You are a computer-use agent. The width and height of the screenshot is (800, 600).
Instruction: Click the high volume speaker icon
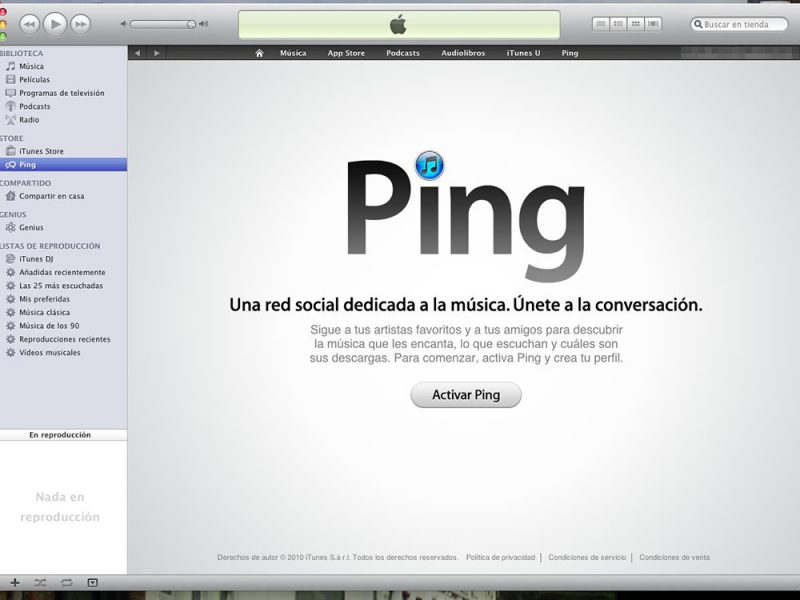204,24
